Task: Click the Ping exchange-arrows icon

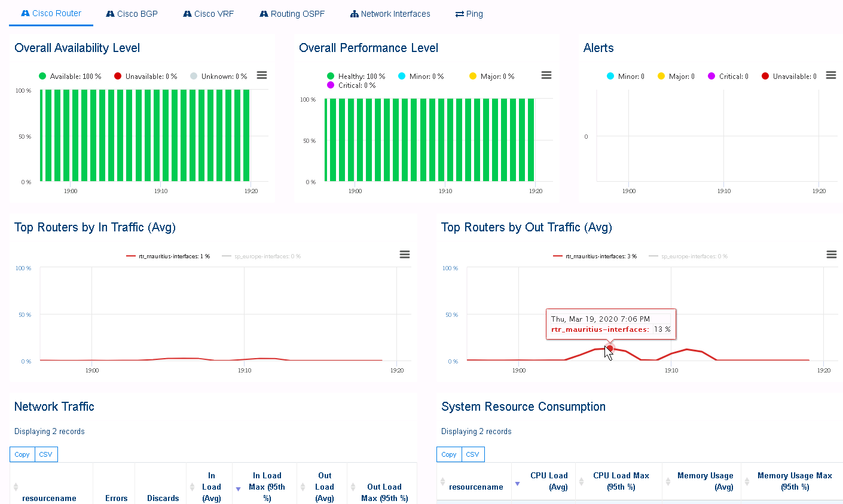Action: pos(457,13)
